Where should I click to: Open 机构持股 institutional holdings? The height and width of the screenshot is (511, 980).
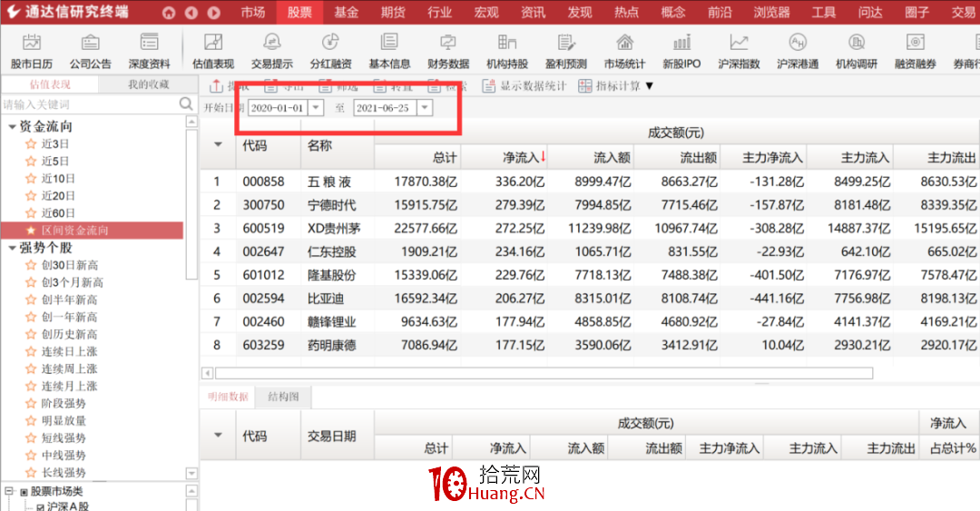(507, 52)
